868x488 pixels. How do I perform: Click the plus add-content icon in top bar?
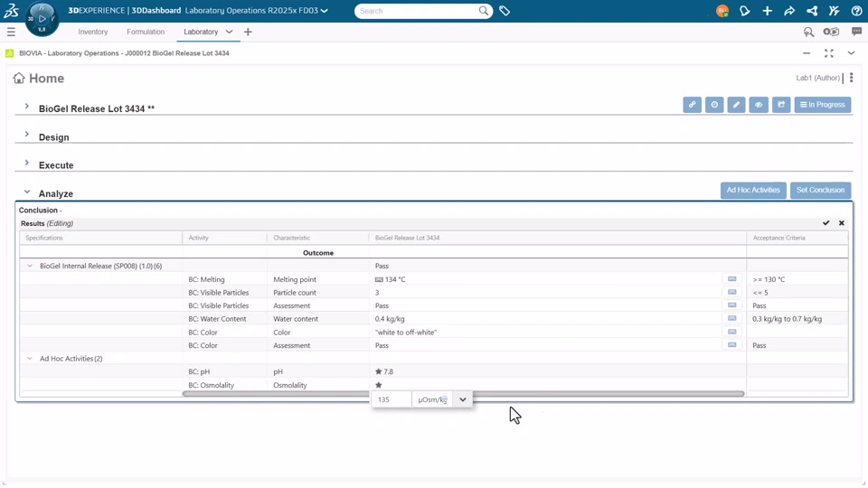click(x=767, y=11)
